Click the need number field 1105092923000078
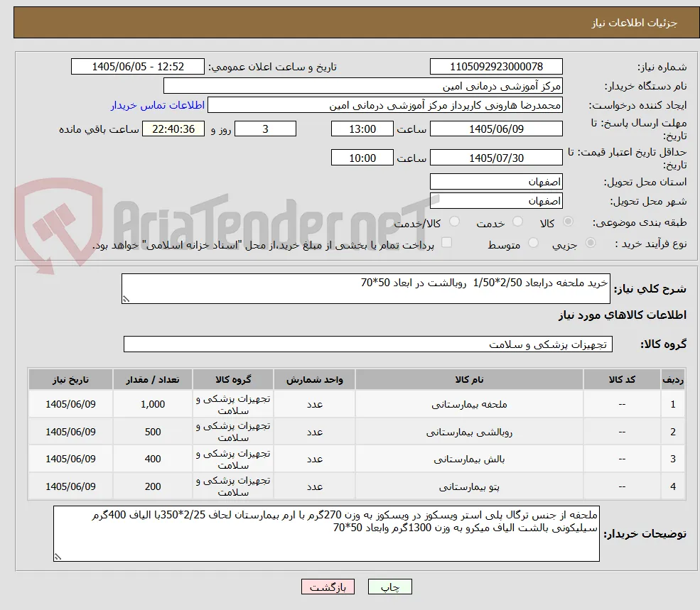Screen dimensions: 700x610 pos(496,67)
